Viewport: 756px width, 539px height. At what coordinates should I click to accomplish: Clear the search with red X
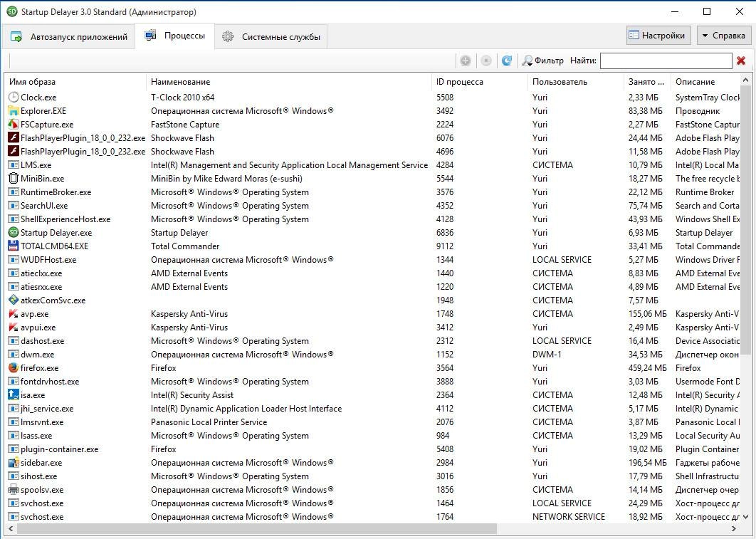[741, 61]
